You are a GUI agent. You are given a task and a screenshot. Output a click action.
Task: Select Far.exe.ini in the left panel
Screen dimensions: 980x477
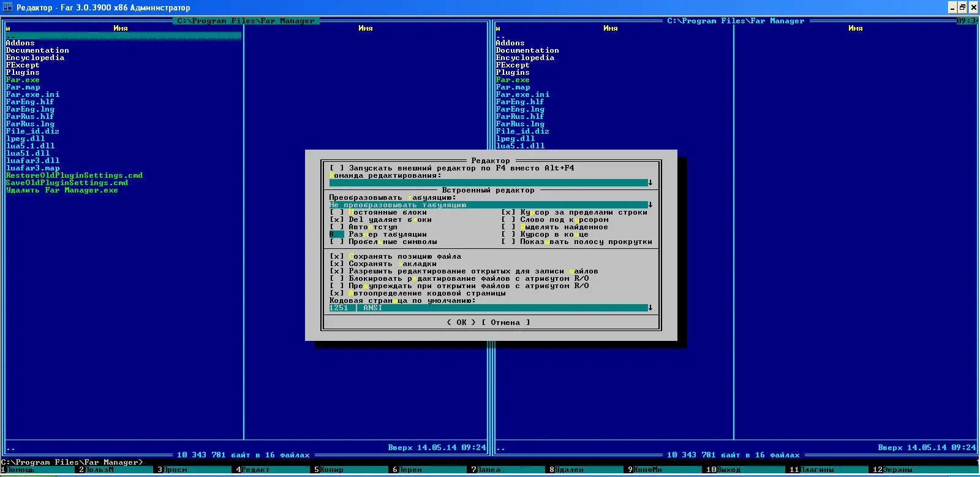pyautogui.click(x=32, y=94)
